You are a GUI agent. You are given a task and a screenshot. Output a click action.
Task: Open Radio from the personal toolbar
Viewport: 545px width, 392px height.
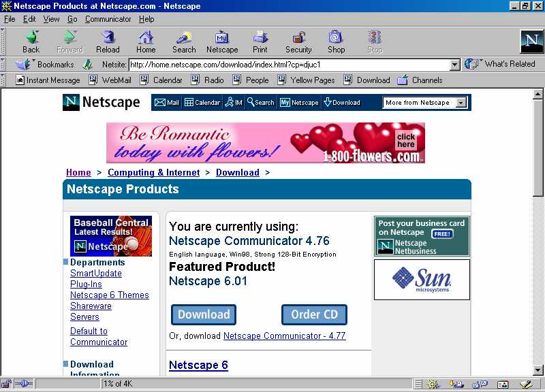pyautogui.click(x=208, y=80)
